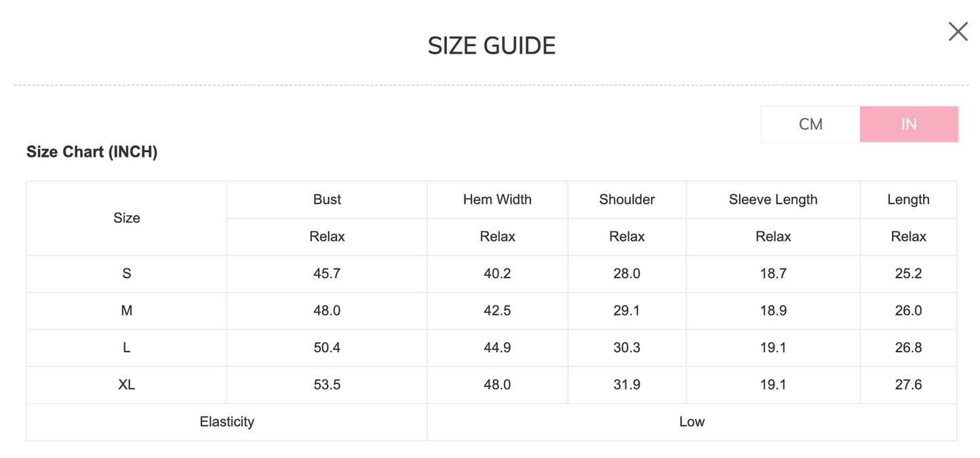980x458 pixels.
Task: Select the XL size row label
Action: pos(127,385)
